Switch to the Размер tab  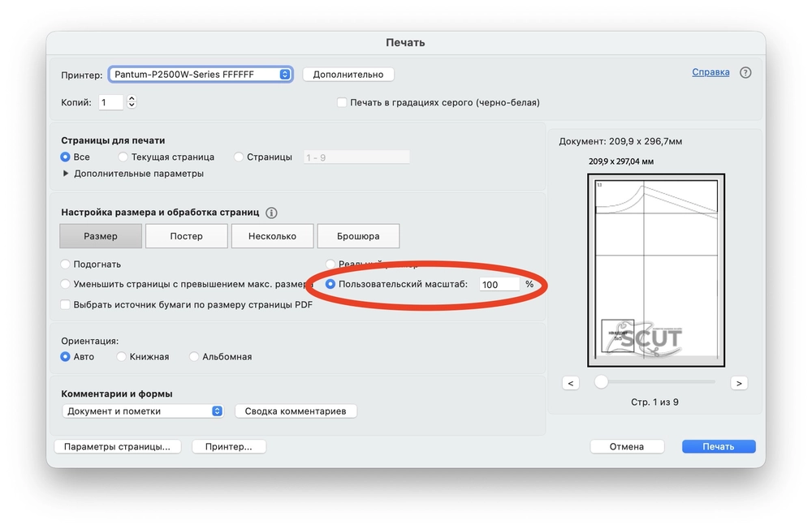(101, 236)
